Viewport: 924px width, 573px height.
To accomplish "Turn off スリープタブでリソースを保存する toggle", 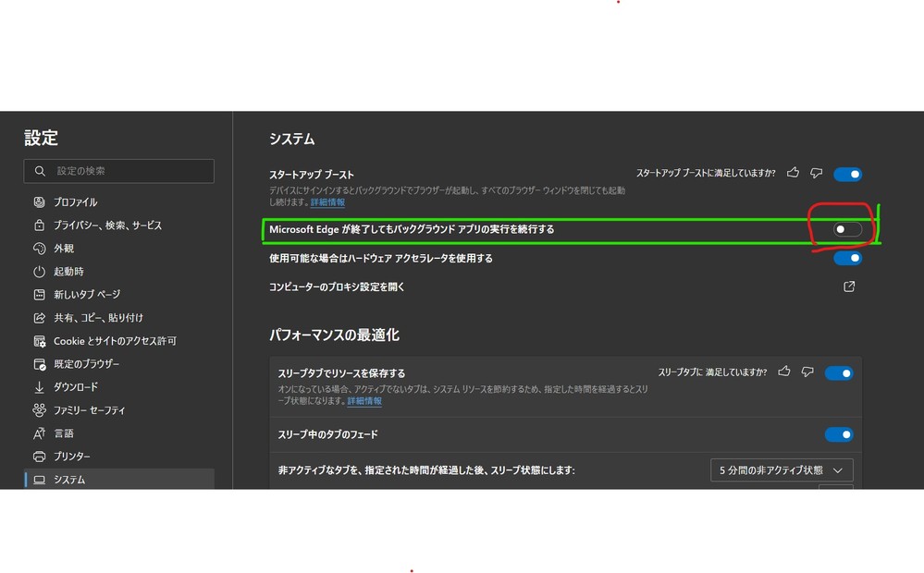I will tap(839, 373).
